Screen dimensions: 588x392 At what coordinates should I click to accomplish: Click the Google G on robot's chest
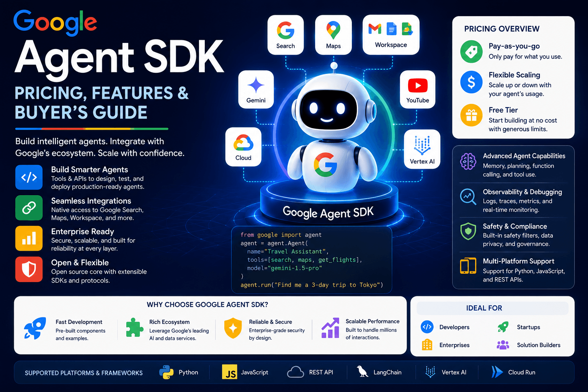pyautogui.click(x=325, y=165)
